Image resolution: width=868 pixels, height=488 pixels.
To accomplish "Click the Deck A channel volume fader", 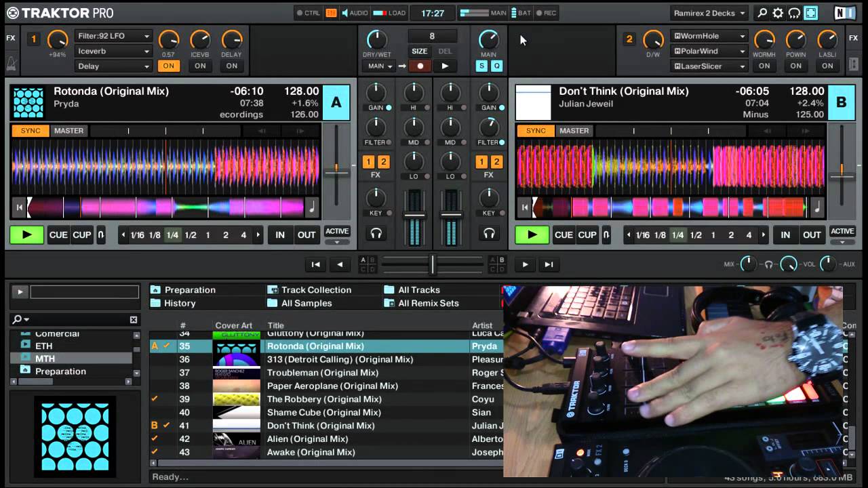I will coord(414,215).
